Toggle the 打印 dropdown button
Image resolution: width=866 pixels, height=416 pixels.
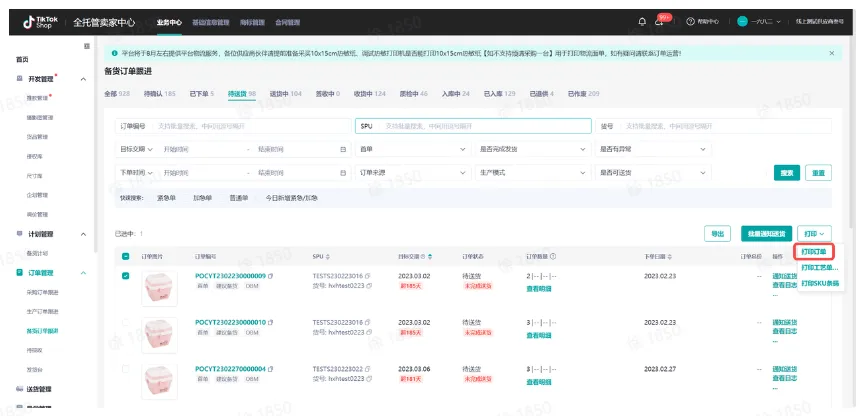coord(814,234)
